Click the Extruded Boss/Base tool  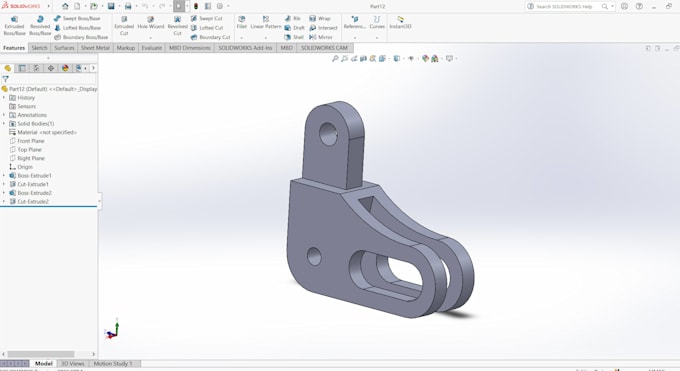(14, 26)
